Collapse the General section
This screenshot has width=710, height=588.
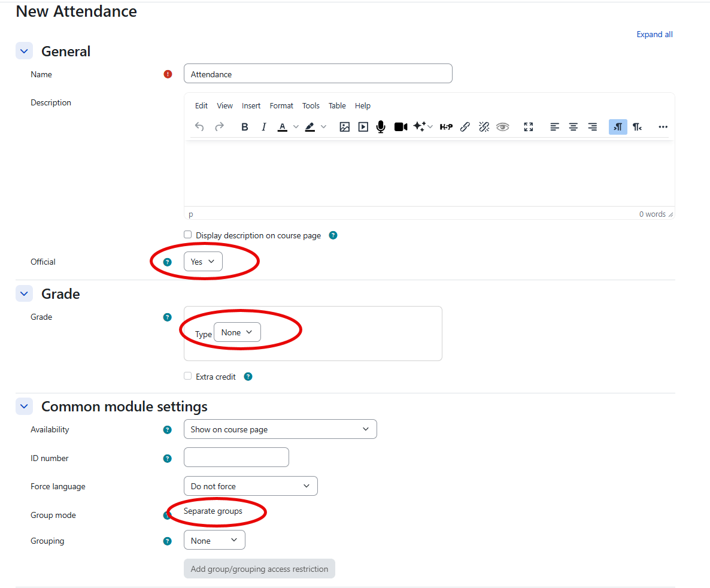[x=24, y=51]
